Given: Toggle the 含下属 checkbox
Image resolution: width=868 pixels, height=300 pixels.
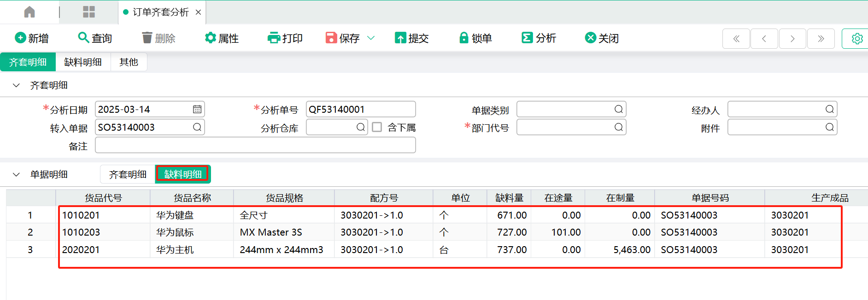Looking at the screenshot, I should (377, 127).
